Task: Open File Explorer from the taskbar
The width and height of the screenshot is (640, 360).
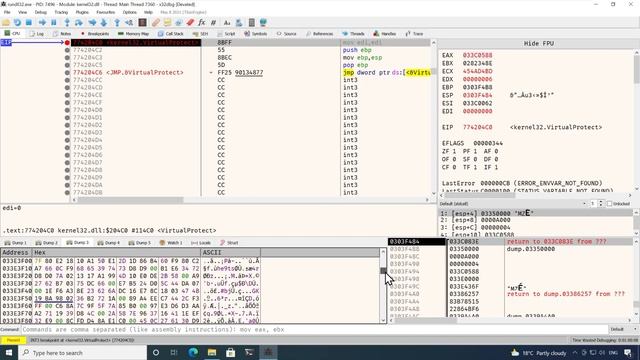Action: pyautogui.click(x=211, y=352)
